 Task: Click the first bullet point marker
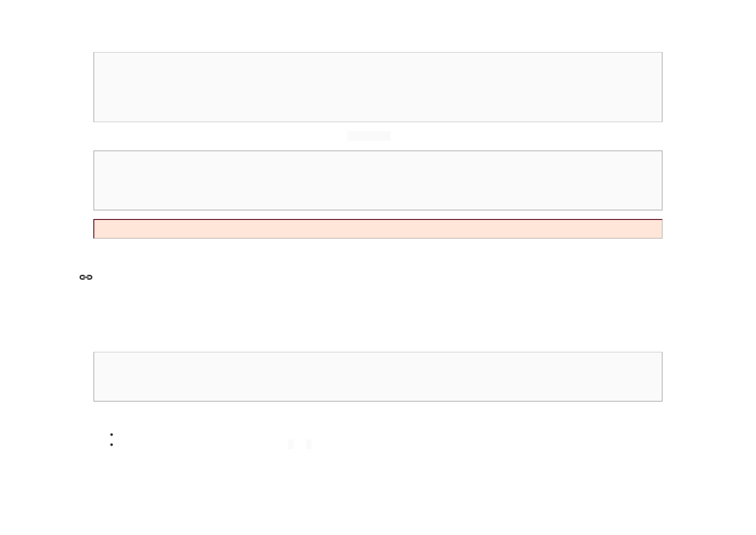pos(111,434)
